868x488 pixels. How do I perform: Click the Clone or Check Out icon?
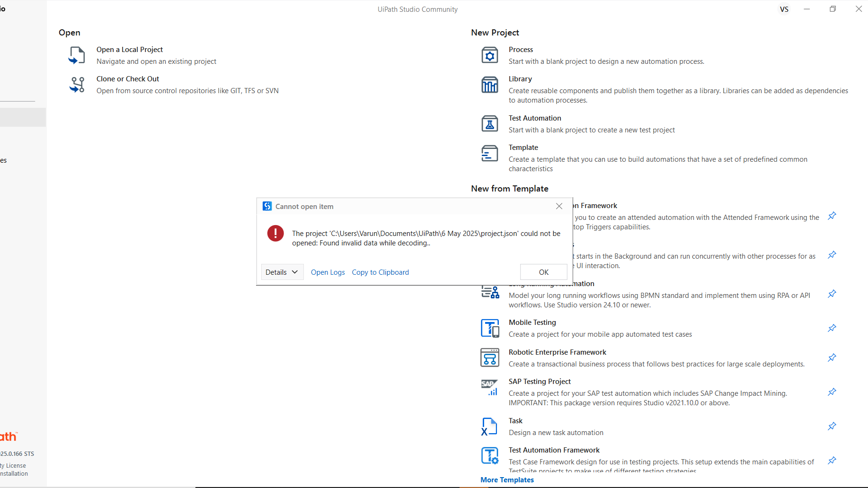(77, 85)
